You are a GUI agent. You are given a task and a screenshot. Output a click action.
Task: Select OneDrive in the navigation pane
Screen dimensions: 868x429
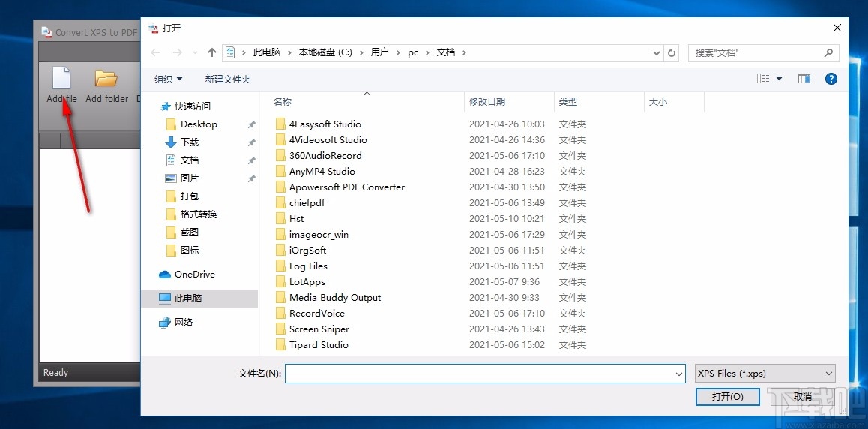pyautogui.click(x=187, y=274)
